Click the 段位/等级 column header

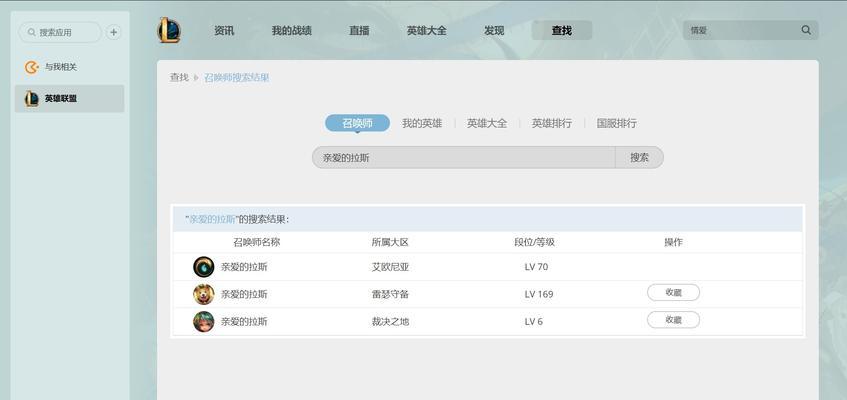pyautogui.click(x=534, y=242)
